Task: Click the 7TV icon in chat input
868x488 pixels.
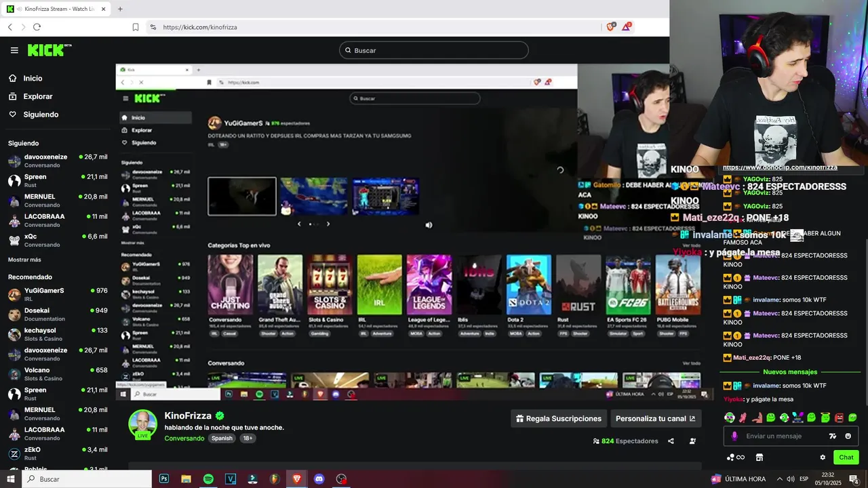Action: click(833, 436)
